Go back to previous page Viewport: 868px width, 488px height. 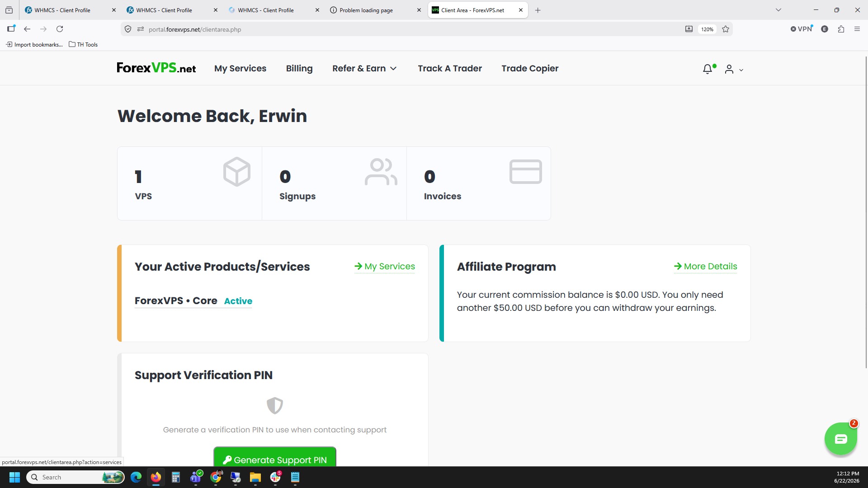pos(27,29)
